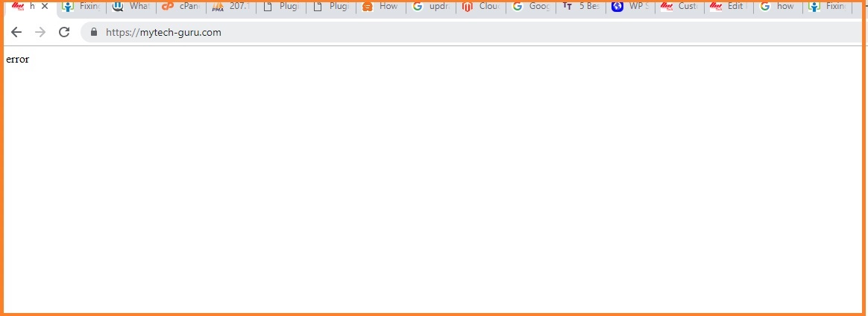Switch to the 'Goog' Google tab
The image size is (868, 316).
[530, 7]
